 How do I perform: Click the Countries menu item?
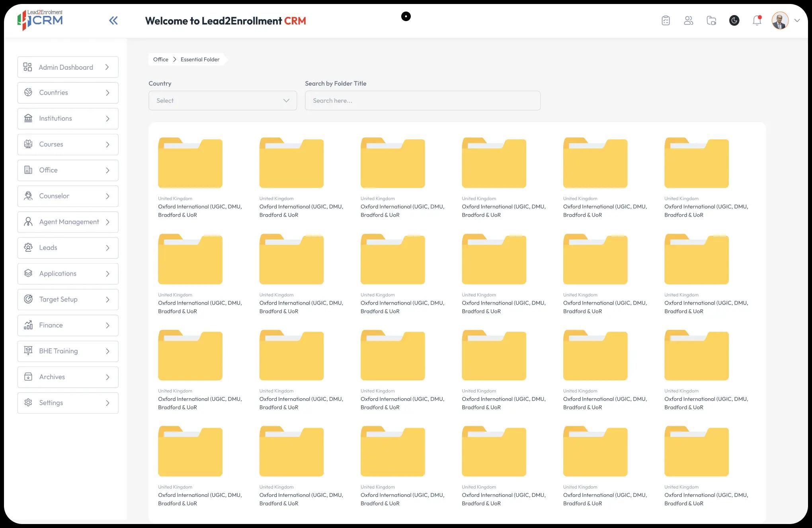[x=68, y=93]
